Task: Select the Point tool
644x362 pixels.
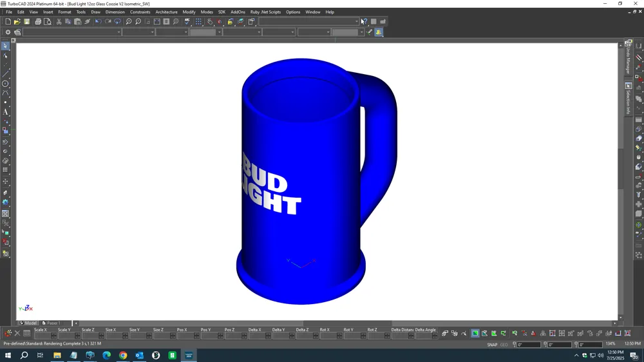Action: pos(5,102)
